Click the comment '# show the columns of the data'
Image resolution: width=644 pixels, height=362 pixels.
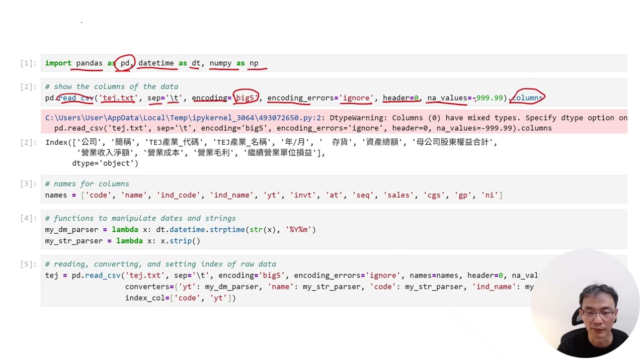(x=111, y=86)
